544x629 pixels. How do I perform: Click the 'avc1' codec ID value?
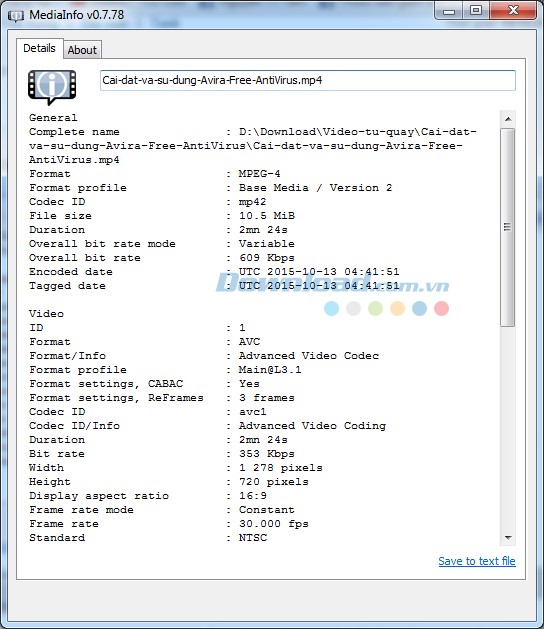coord(252,412)
